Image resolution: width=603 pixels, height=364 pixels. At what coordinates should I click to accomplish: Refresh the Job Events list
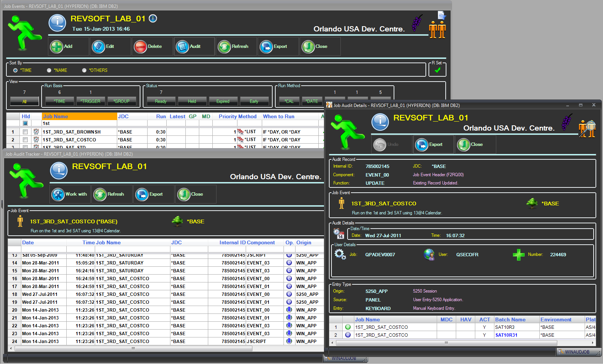[225, 47]
